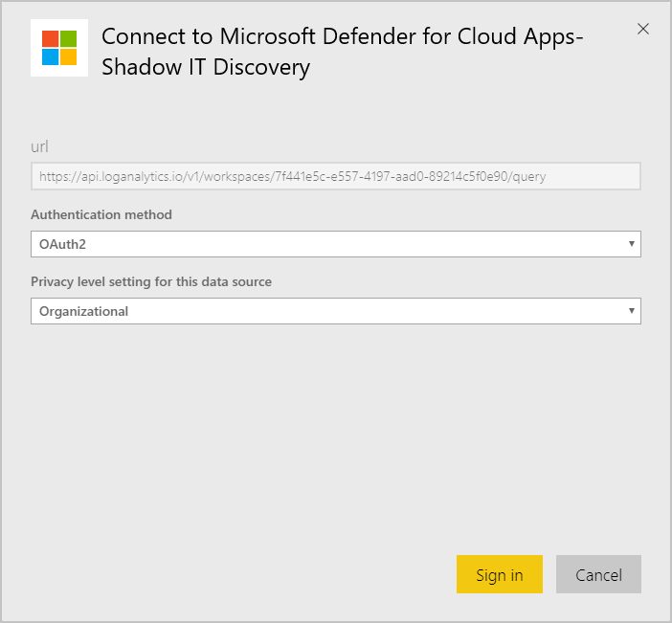Click the 'Authentication method' label

coord(101,214)
